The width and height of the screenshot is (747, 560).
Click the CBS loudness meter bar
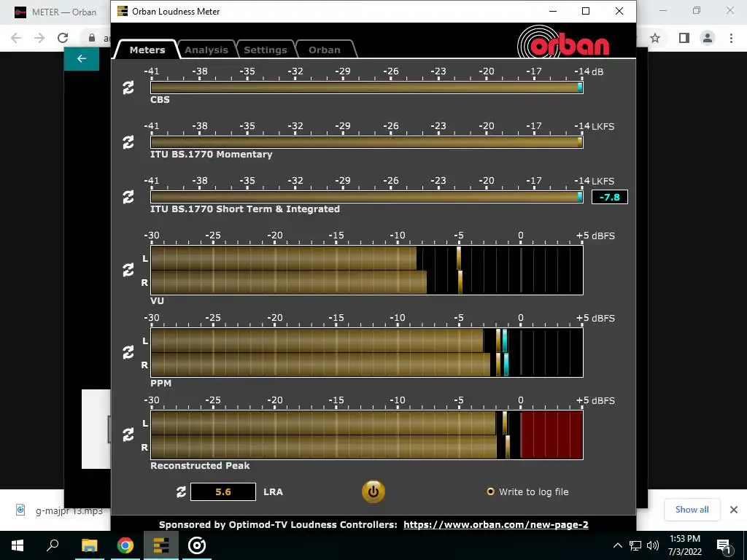(367, 87)
